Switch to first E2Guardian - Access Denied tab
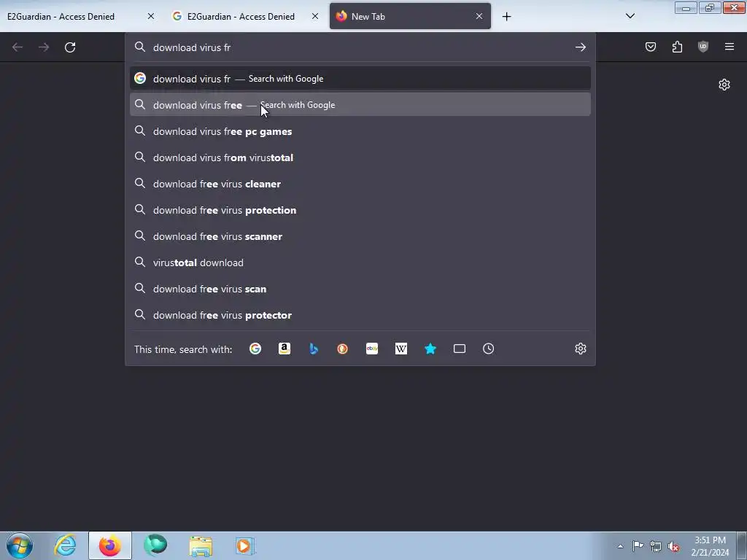This screenshot has height=560, width=747. click(81, 16)
